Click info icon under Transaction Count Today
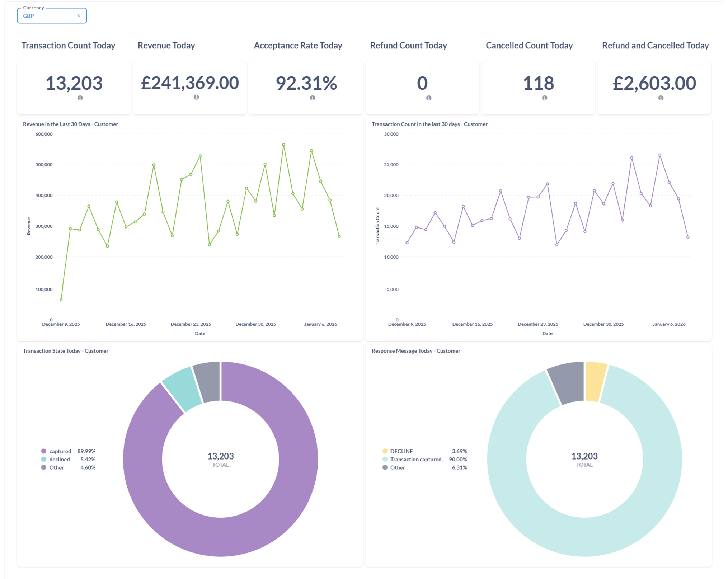 (80, 98)
